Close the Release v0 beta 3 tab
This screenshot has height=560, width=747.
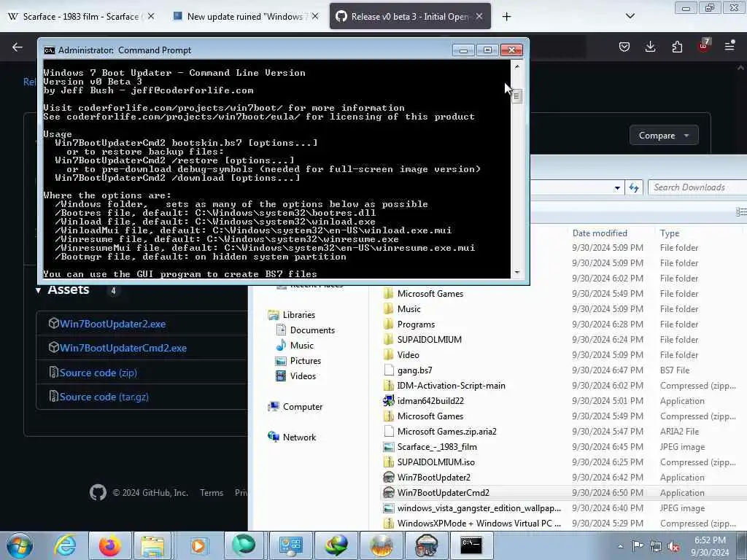click(x=479, y=16)
